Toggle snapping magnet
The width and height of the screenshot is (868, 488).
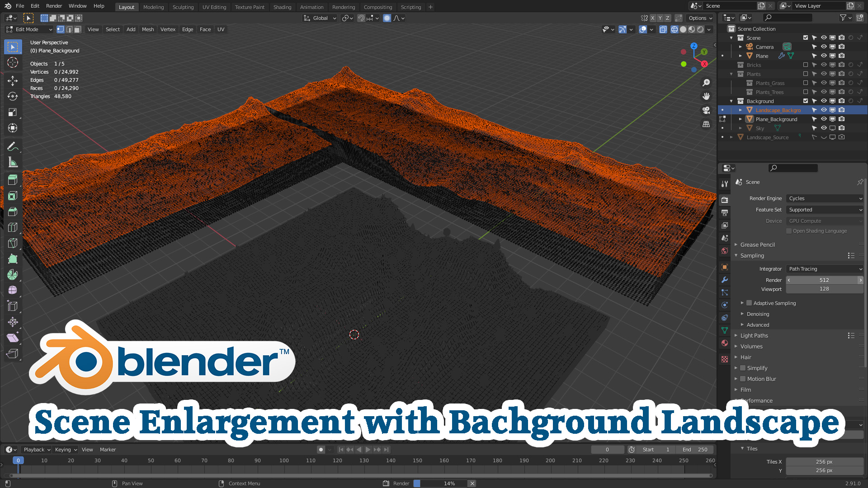361,18
